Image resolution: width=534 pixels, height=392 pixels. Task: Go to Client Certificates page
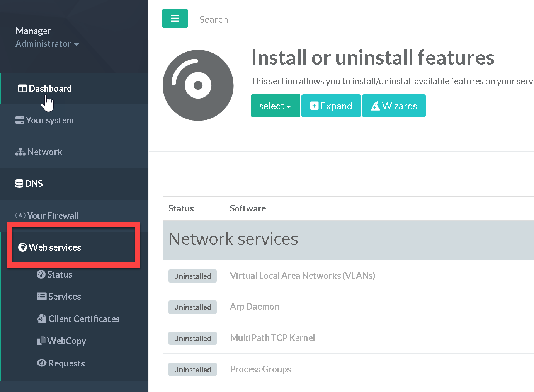click(x=83, y=319)
